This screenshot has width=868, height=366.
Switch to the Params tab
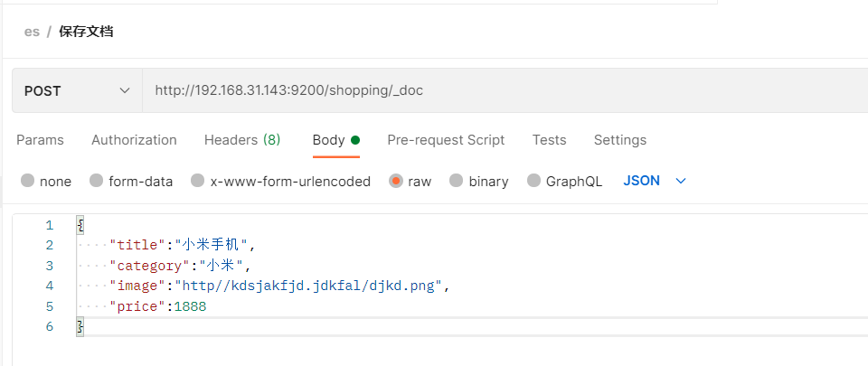click(40, 140)
